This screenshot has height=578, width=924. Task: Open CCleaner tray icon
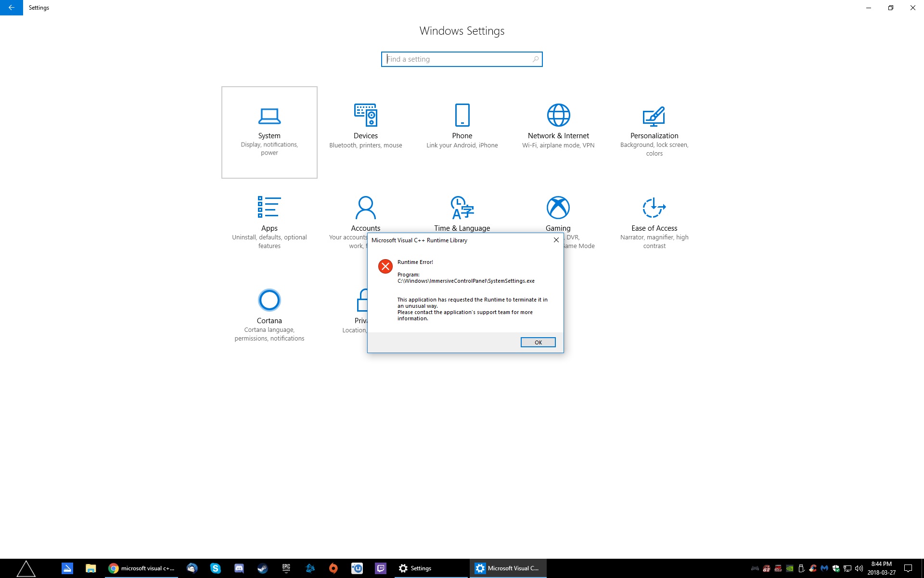tap(813, 568)
